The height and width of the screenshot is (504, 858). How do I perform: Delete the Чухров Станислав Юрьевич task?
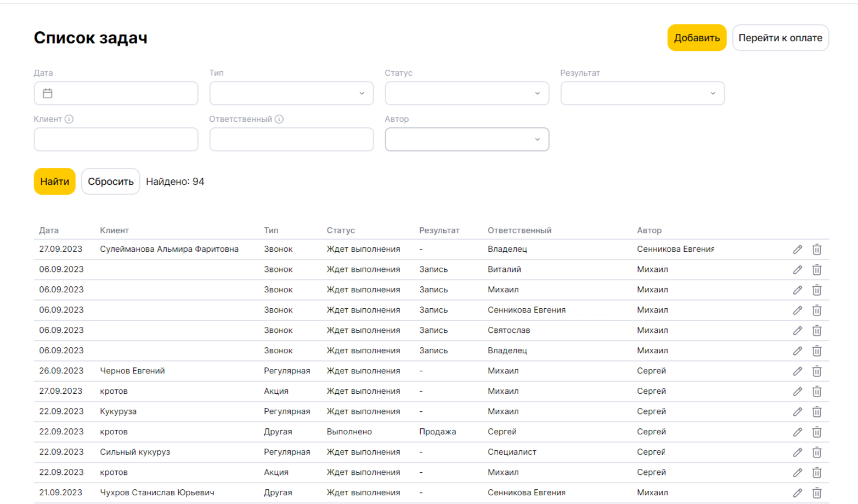816,493
